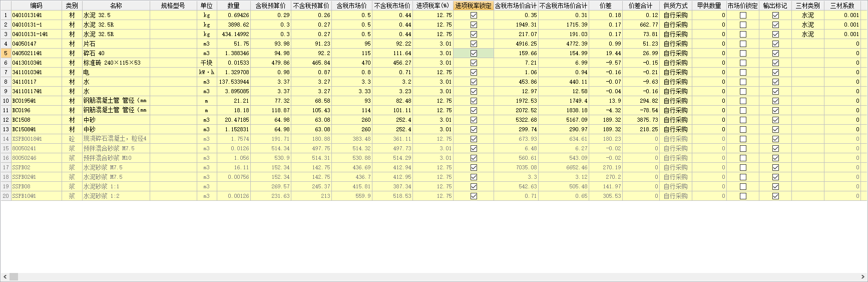Select quantity cell 21.21 for BC0195@1
Screen dimensions: 868x282
233,101
